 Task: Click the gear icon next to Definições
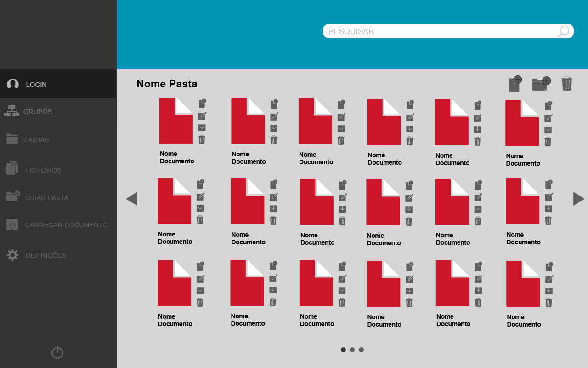click(x=12, y=255)
